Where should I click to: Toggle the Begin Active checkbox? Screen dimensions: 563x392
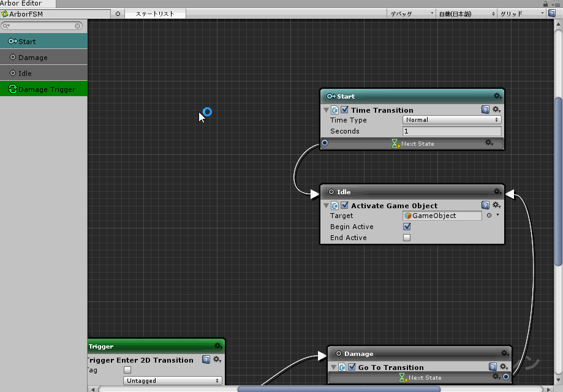[407, 227]
